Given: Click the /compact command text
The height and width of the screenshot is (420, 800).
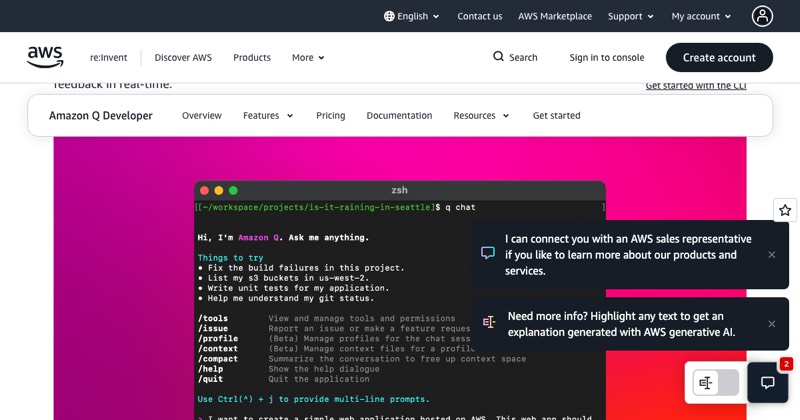Looking at the screenshot, I should pos(218,359).
